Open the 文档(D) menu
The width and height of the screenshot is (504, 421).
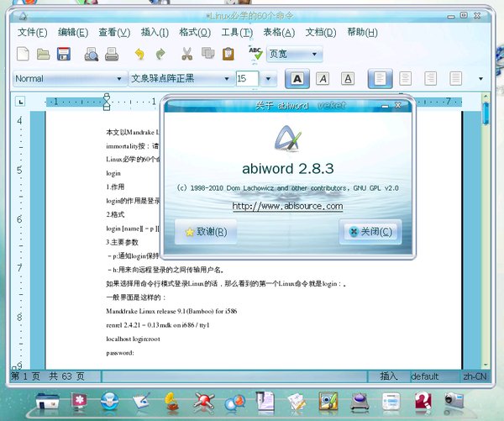coord(321,32)
